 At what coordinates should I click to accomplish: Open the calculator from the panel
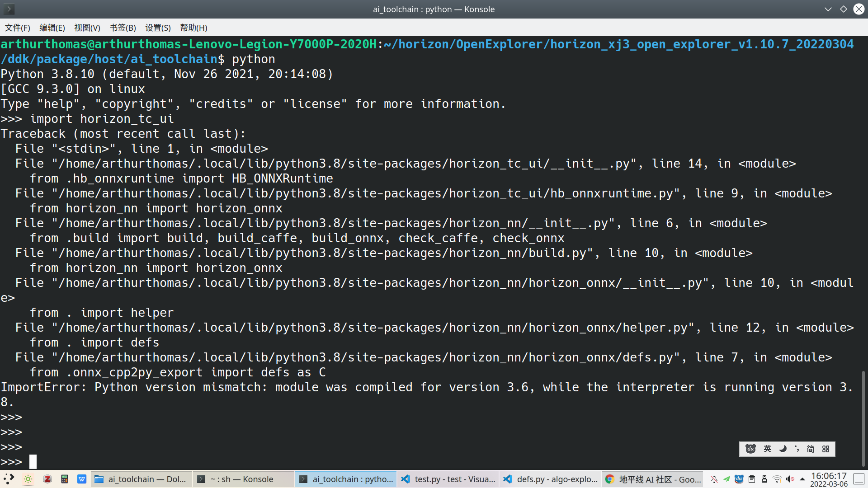pyautogui.click(x=65, y=479)
